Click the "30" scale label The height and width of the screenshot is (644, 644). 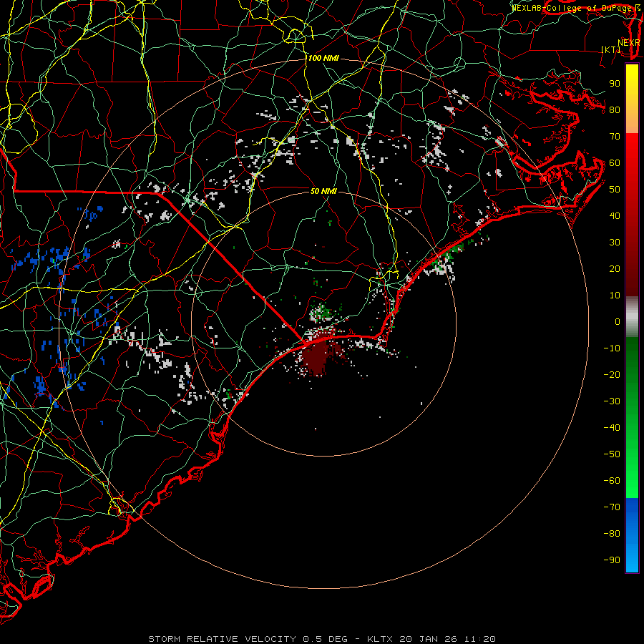(615, 243)
